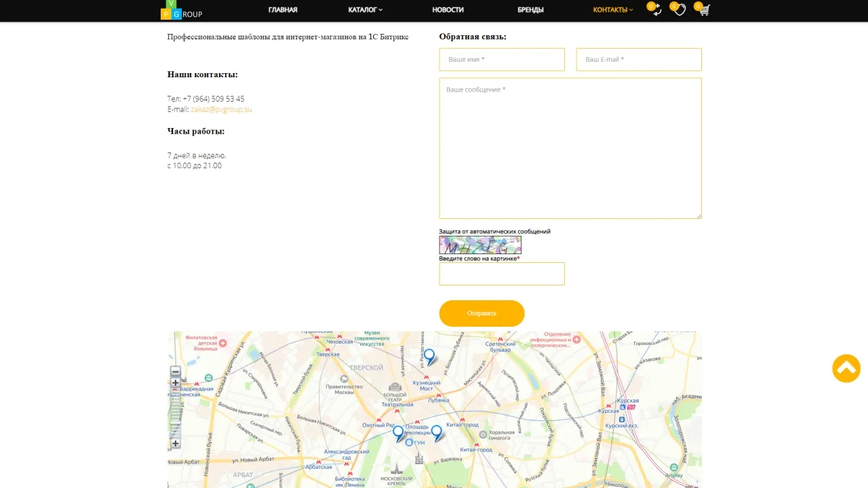Screen dimensions: 868x488
Task: Click the orange scroll-to-top arrow button
Action: pos(846,369)
